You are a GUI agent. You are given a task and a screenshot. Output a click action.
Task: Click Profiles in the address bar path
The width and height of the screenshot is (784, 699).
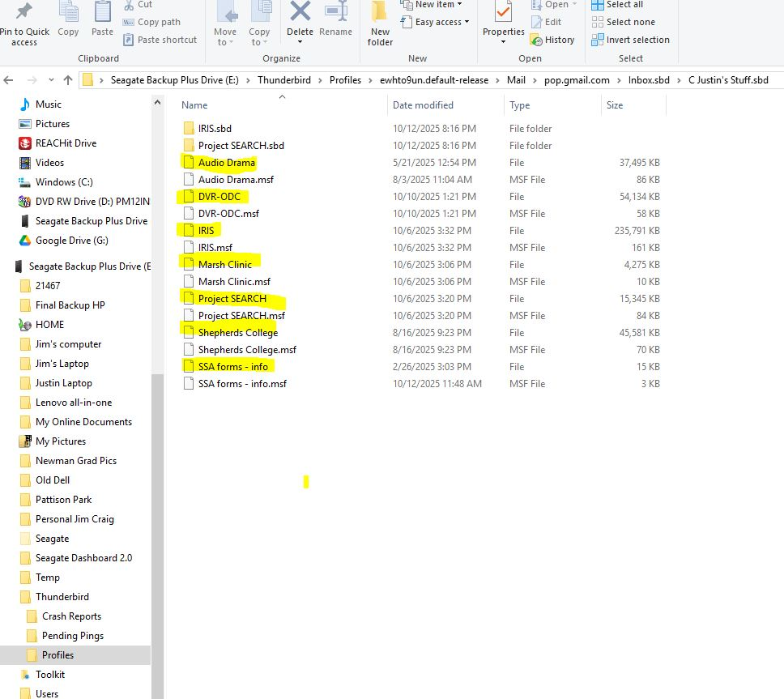(x=345, y=80)
